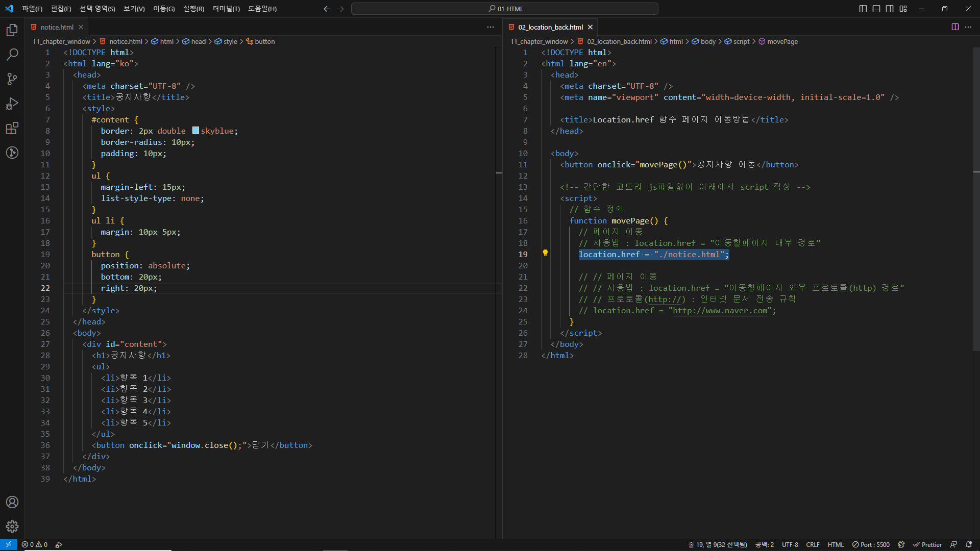
Task: Toggle the primary side bar layout button
Action: pyautogui.click(x=863, y=9)
